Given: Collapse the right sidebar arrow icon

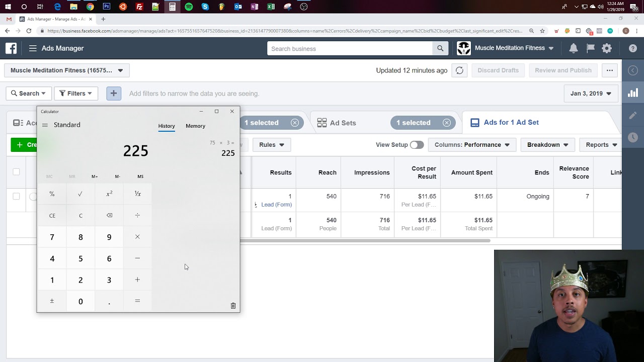Looking at the screenshot, I should click(633, 70).
